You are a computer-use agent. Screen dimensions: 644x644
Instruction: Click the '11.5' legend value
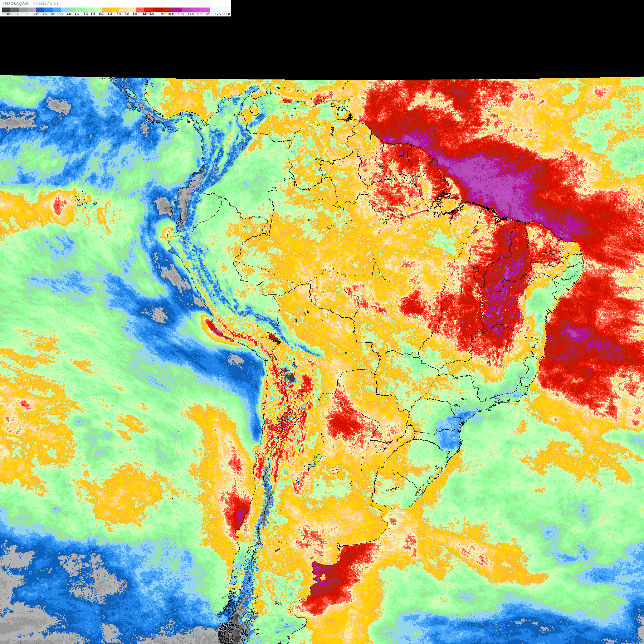199,14
